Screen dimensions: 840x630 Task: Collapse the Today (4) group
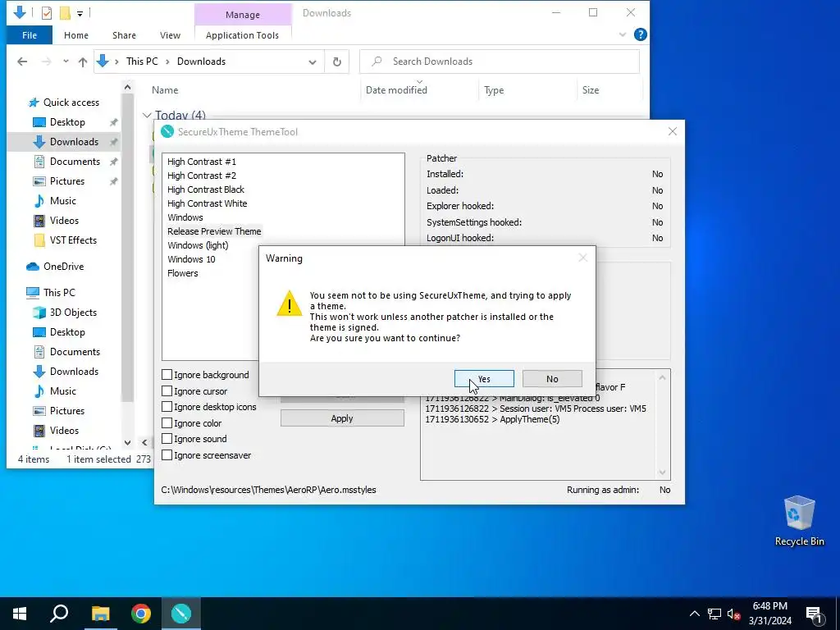point(147,115)
